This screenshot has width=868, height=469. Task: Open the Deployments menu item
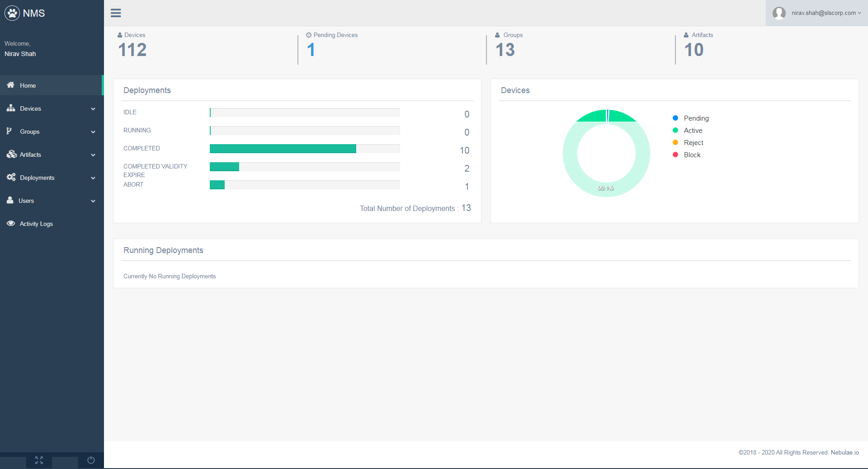(x=52, y=178)
